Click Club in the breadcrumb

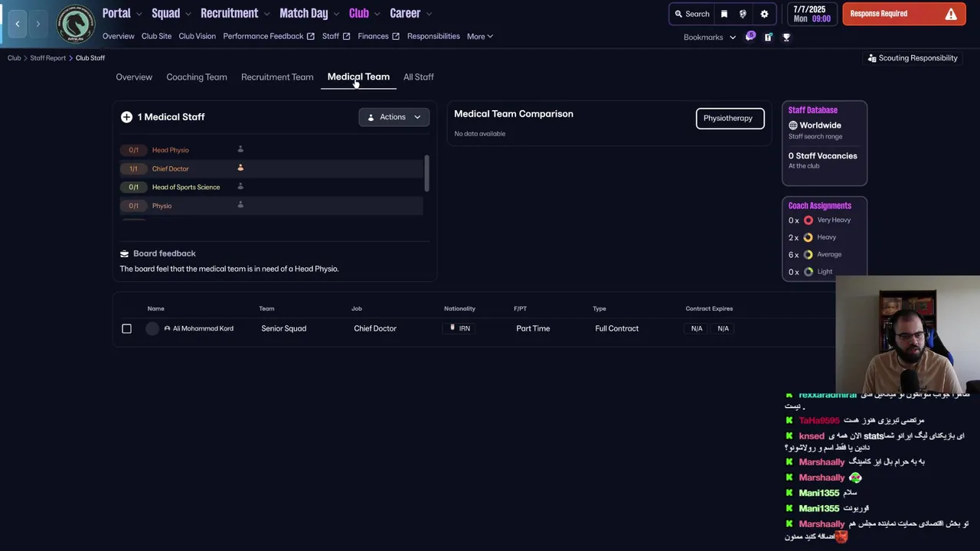tap(14, 58)
